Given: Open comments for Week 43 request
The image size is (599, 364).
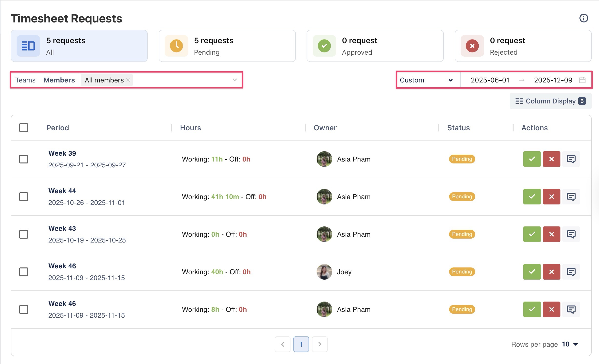Looking at the screenshot, I should click(571, 234).
